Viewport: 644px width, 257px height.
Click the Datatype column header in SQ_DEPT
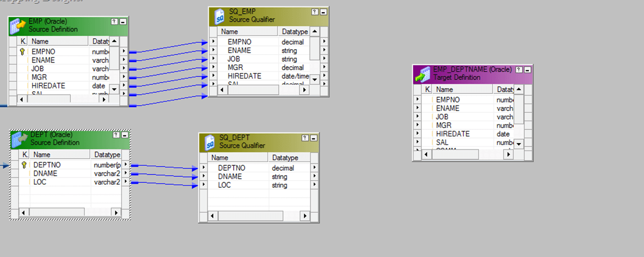289,158
